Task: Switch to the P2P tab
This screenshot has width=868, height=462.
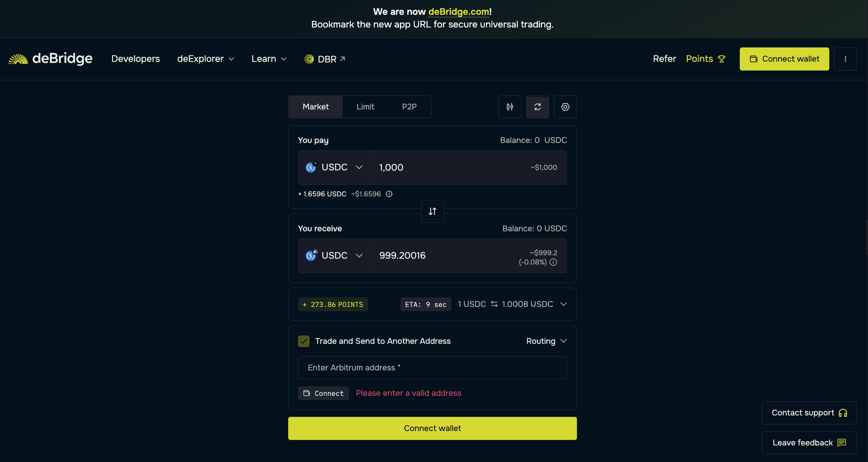Action: pyautogui.click(x=409, y=107)
